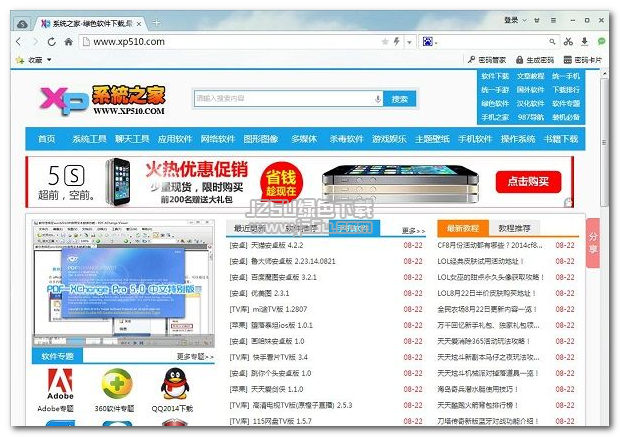Expand the address bar history dropdown arrow
The height and width of the screenshot is (437, 620).
(410, 42)
